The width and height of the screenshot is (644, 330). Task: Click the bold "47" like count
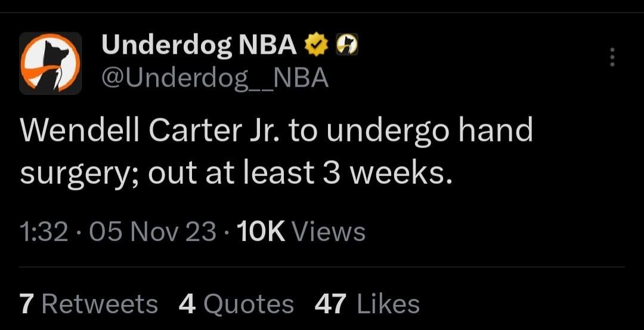coord(330,304)
